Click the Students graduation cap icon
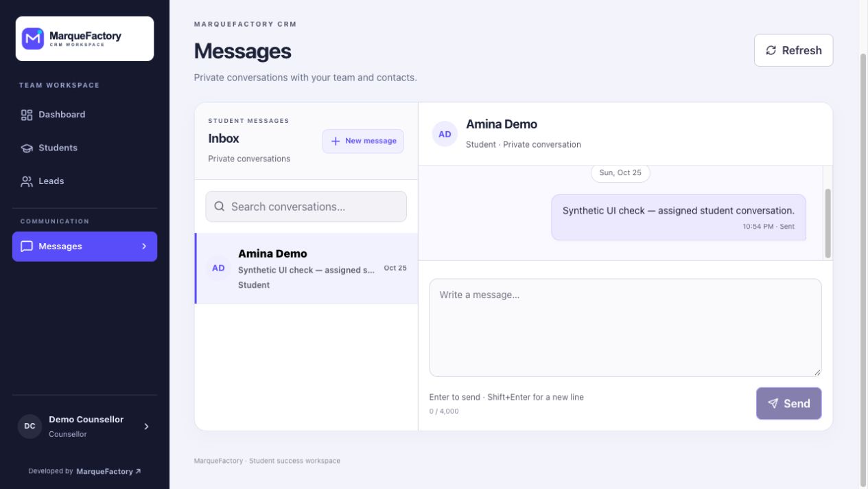Screen dimensions: 868x489 [x=27, y=148]
